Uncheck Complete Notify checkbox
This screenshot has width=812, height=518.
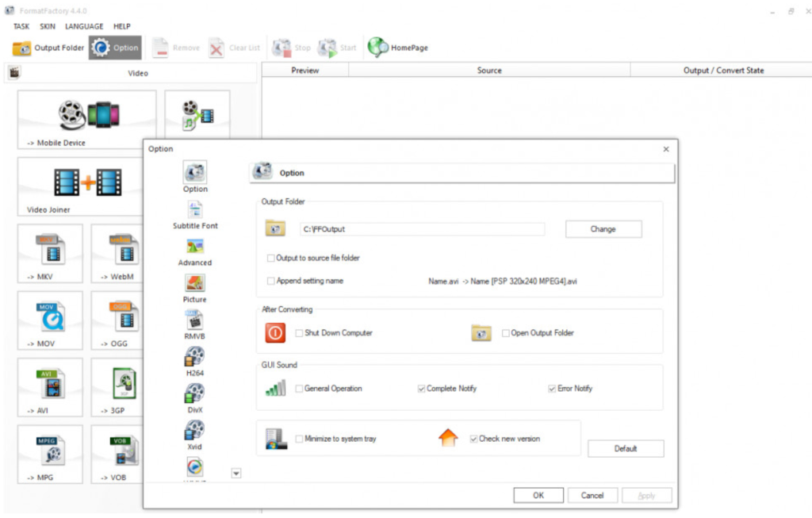tap(422, 389)
